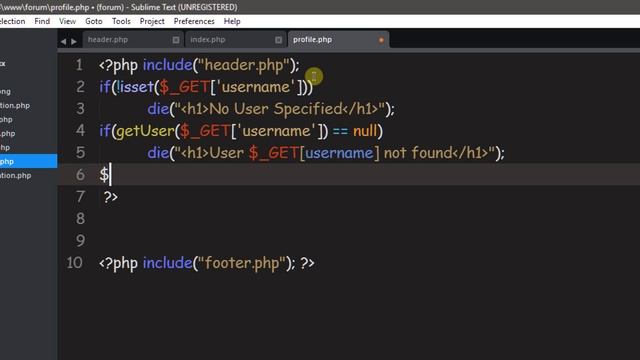Open sidebar file ending in tion.php below highlight
Image resolution: width=640 pixels, height=360 pixels.
(16, 176)
